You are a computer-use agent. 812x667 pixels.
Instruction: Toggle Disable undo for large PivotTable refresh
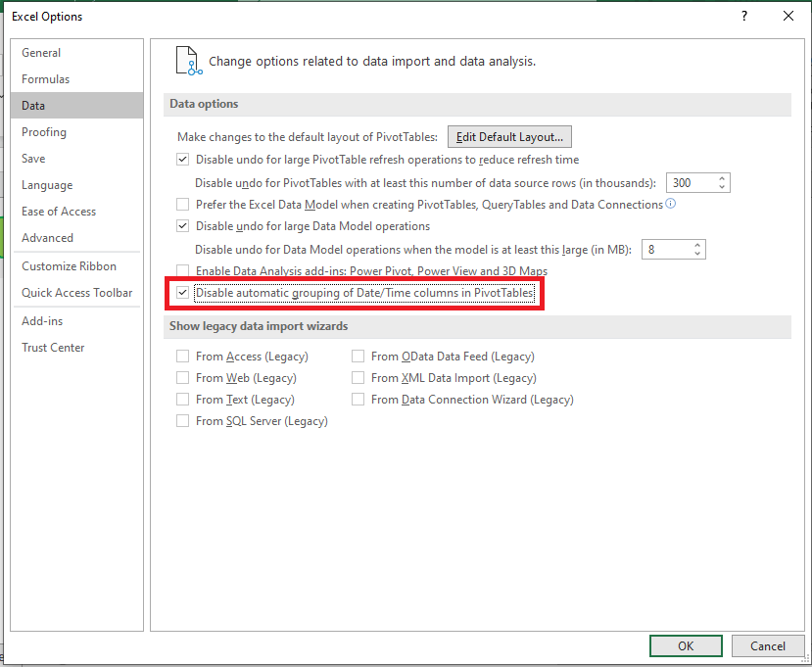coord(182,160)
